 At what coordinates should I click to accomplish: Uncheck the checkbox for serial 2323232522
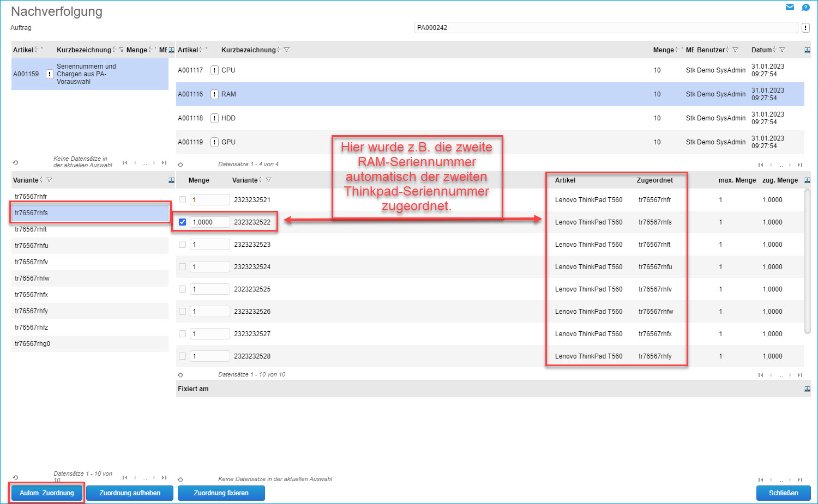182,222
